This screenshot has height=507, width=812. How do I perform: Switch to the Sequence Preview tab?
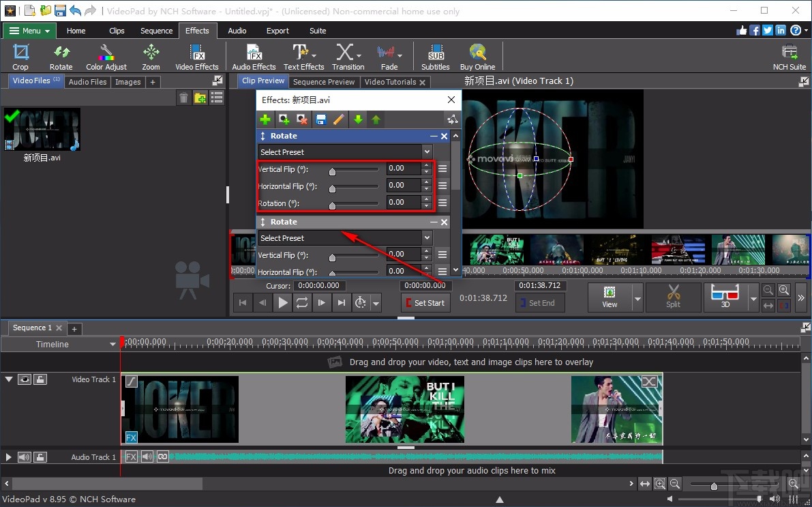[324, 81]
